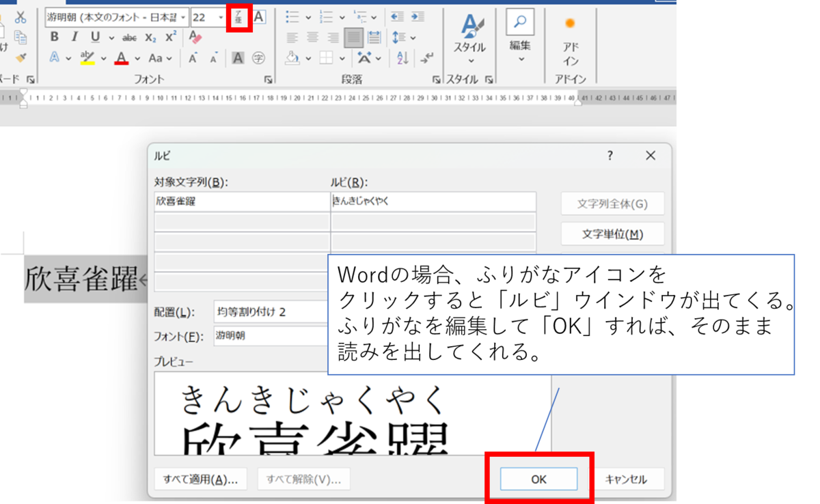Viewport: 820px width, 504px height.
Task: Expand line spacing options arrow
Action: click(413, 38)
